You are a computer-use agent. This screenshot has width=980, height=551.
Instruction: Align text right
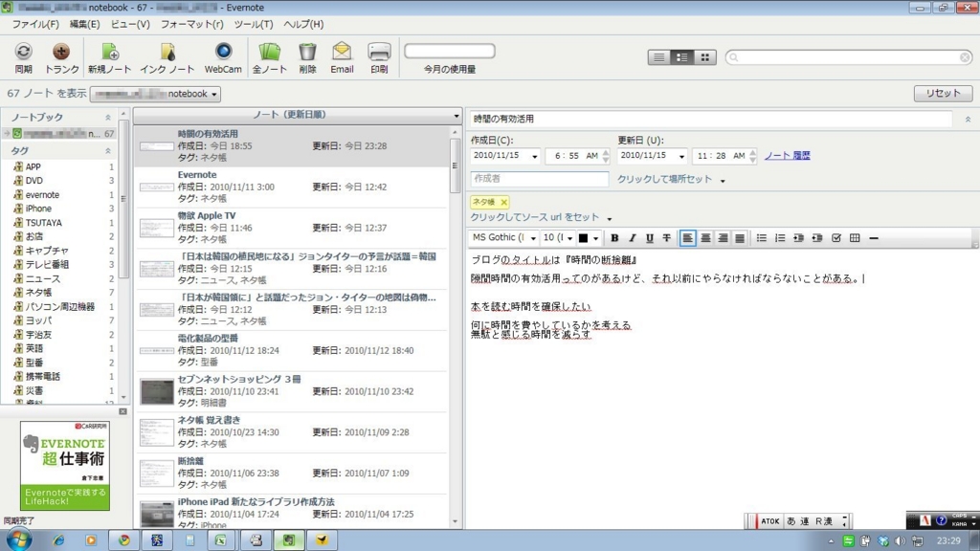pos(723,238)
